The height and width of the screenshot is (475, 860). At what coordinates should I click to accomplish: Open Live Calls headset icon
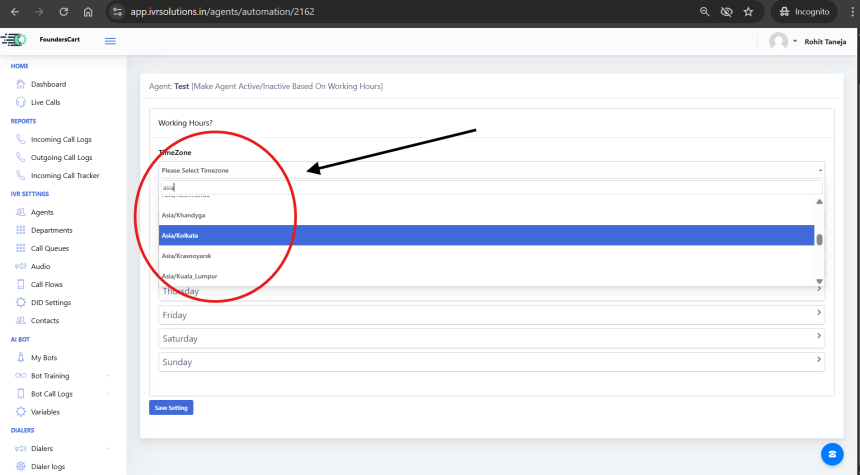[21, 102]
